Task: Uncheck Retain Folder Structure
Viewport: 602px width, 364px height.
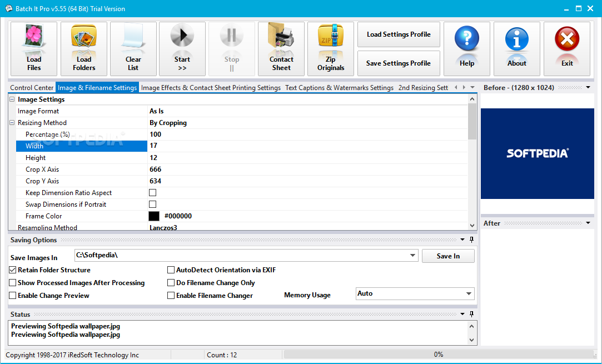Action: pos(13,270)
